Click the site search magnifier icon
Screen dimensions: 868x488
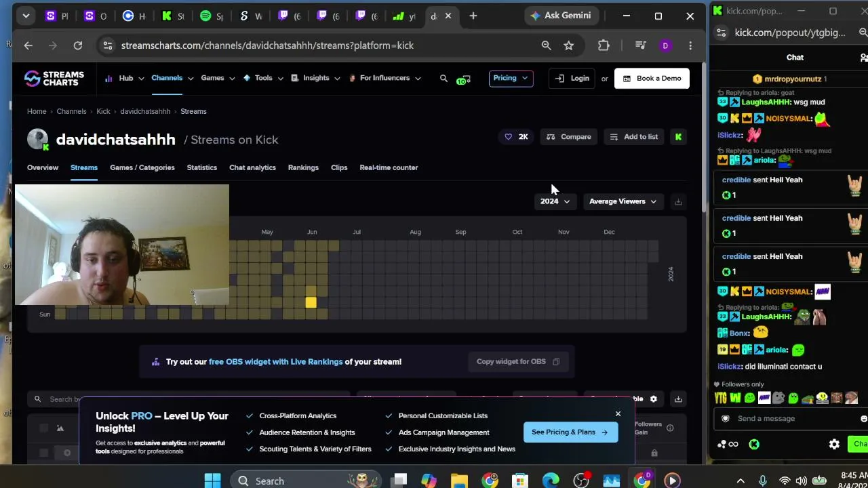click(x=443, y=79)
